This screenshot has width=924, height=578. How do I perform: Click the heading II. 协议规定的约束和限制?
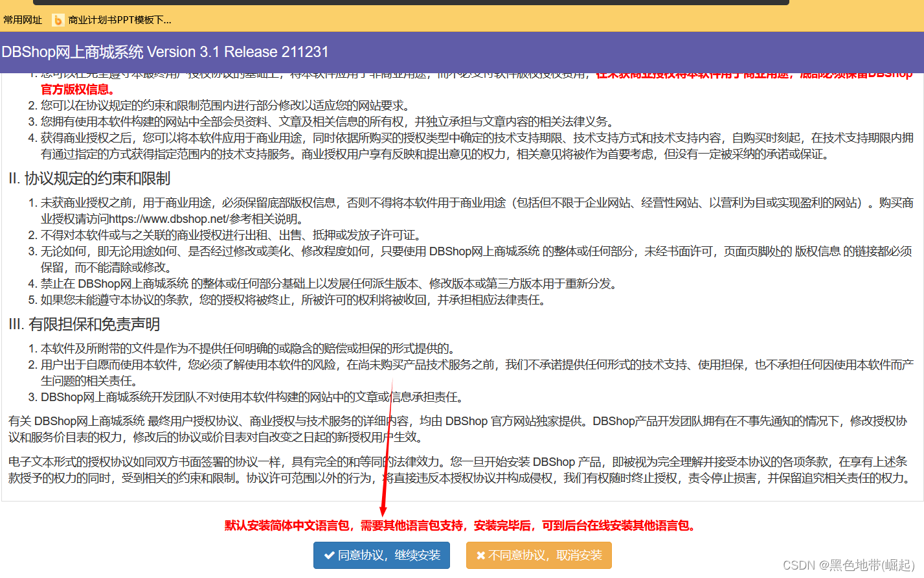[89, 178]
